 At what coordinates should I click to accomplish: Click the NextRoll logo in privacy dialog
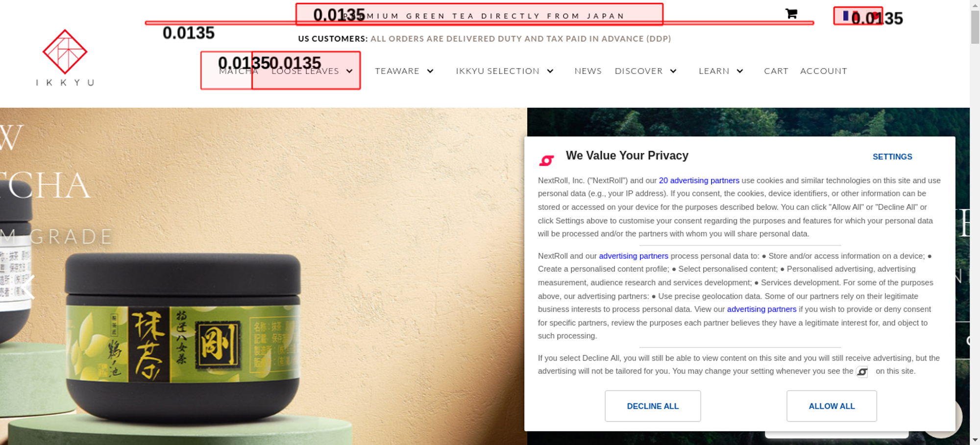(547, 160)
